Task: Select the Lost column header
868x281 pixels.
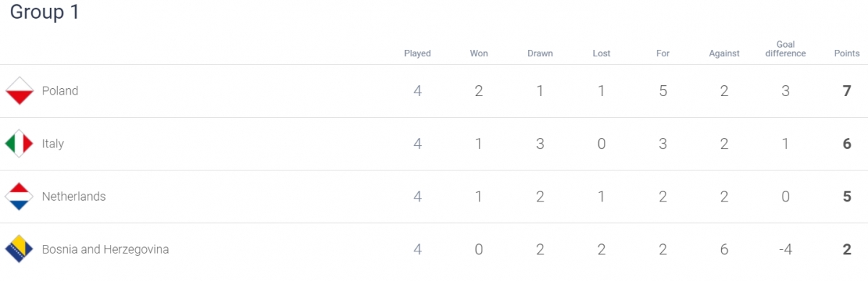Action: click(x=601, y=53)
